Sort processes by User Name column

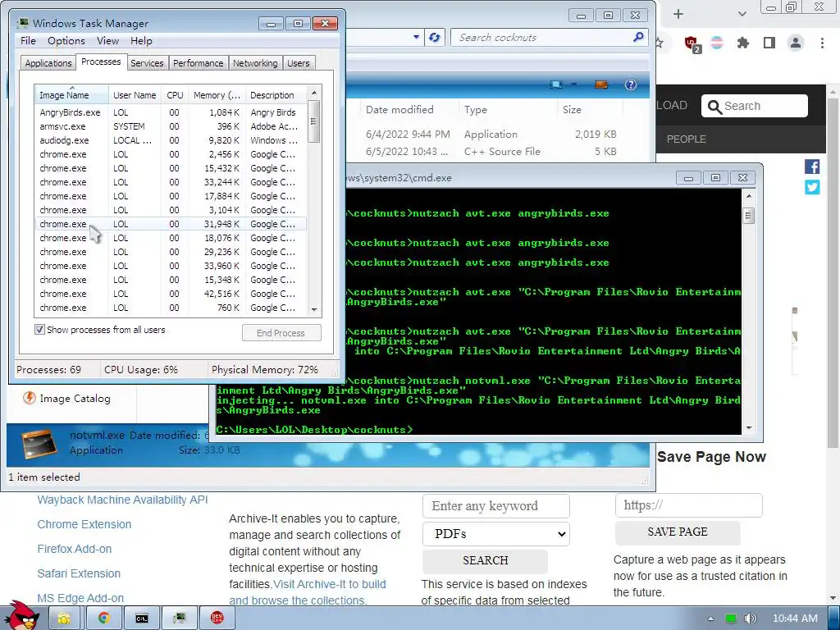click(x=135, y=95)
